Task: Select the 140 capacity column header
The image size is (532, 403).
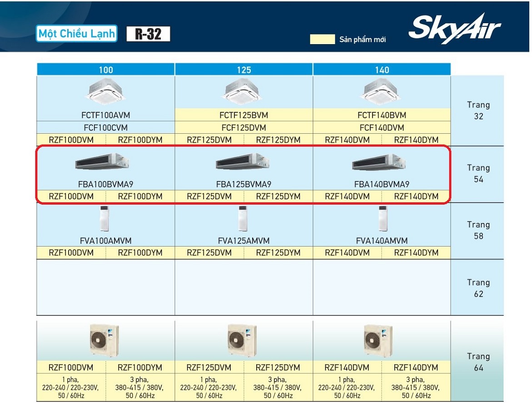Action: pos(382,70)
